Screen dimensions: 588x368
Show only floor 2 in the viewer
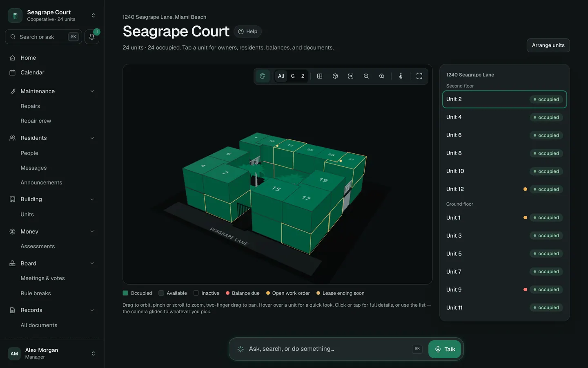click(303, 76)
